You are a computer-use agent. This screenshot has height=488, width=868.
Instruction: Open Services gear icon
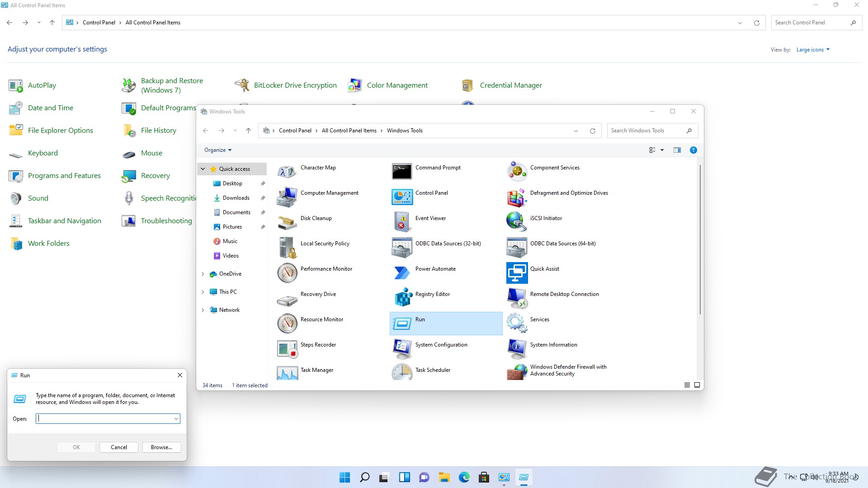pyautogui.click(x=517, y=323)
